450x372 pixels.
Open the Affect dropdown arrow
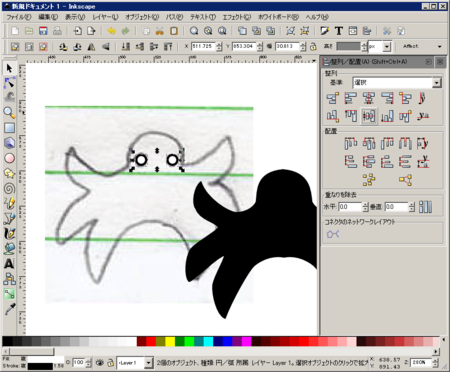click(x=440, y=47)
